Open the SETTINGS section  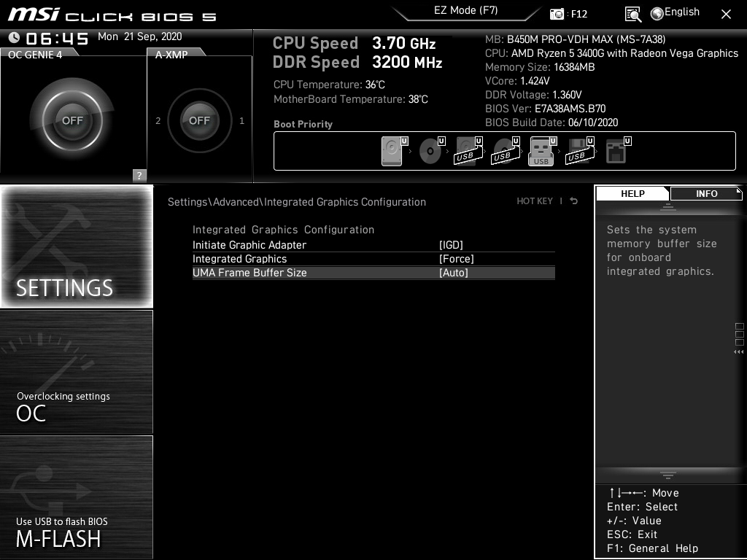coord(77,246)
